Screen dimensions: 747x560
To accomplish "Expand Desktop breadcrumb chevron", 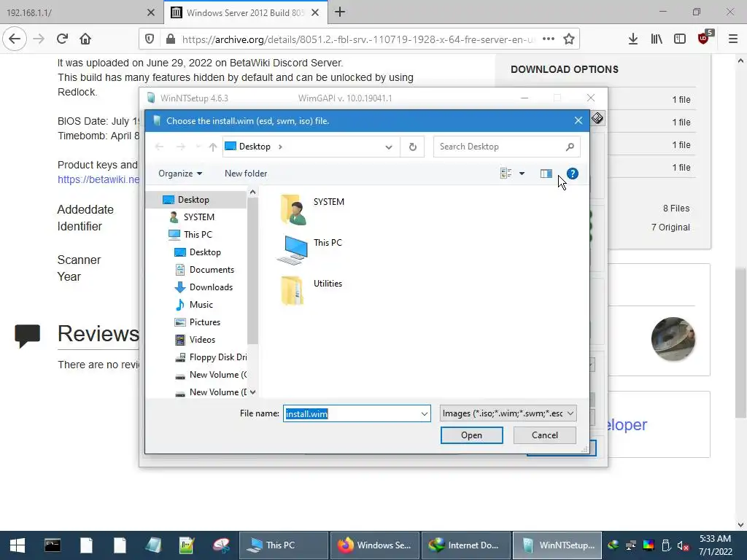I will 280,147.
